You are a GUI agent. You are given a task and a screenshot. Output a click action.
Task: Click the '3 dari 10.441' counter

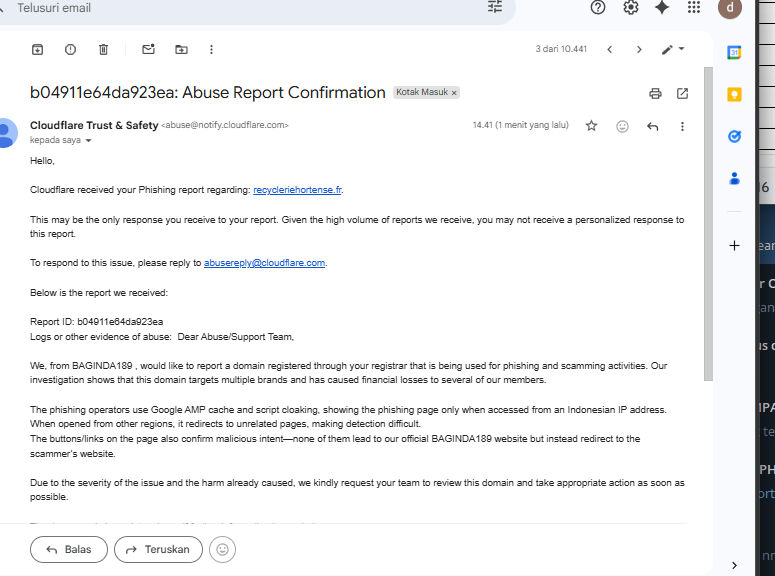[x=561, y=49]
